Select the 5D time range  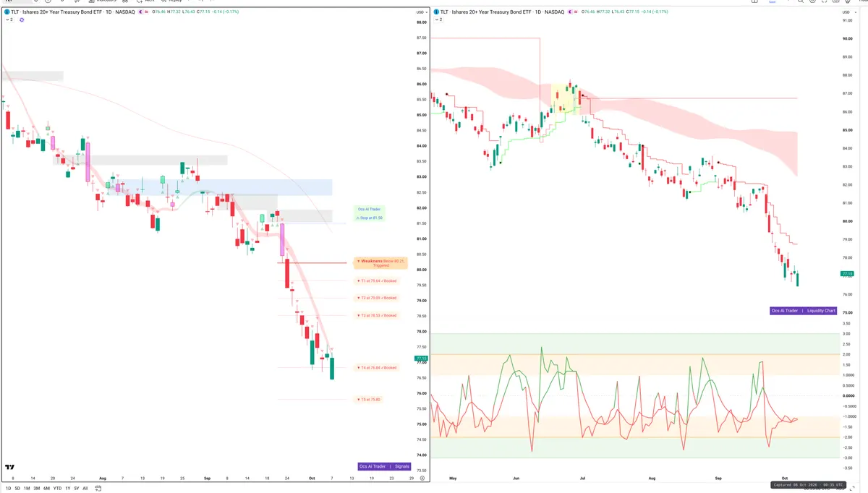click(x=17, y=489)
